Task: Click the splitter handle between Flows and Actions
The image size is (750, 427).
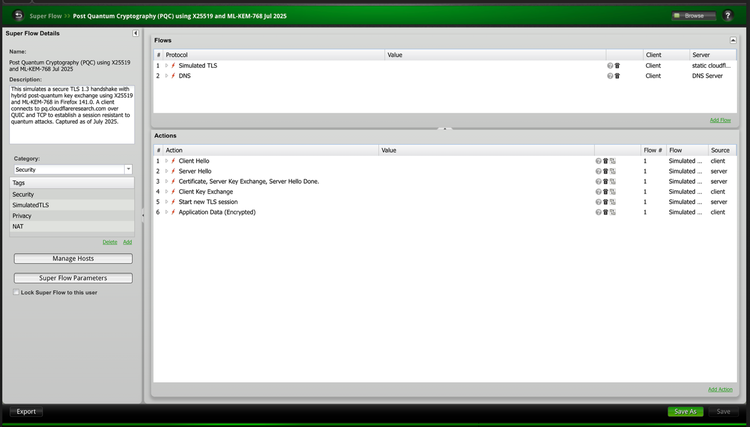Action: coord(445,128)
